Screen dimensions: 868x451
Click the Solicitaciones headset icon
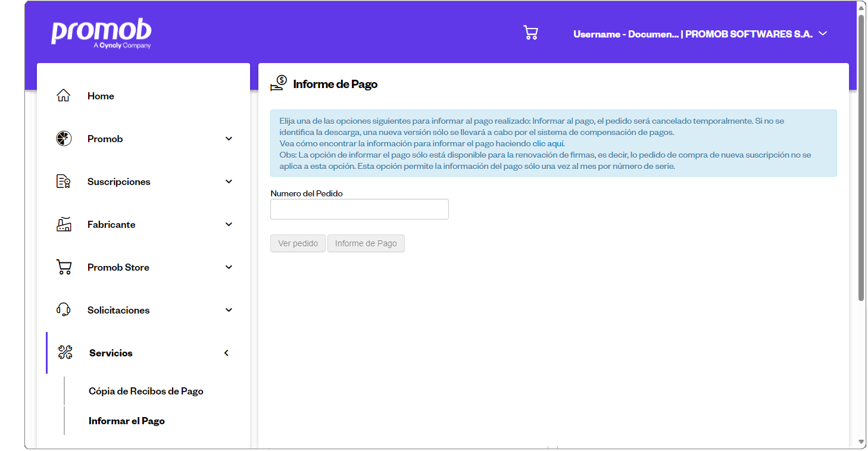(64, 310)
